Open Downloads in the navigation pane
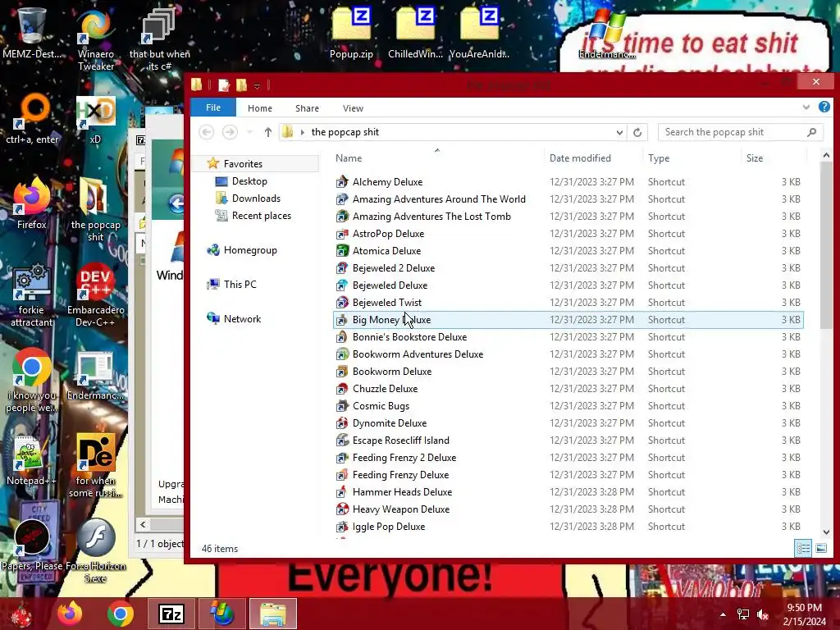The height and width of the screenshot is (630, 840). [x=256, y=199]
